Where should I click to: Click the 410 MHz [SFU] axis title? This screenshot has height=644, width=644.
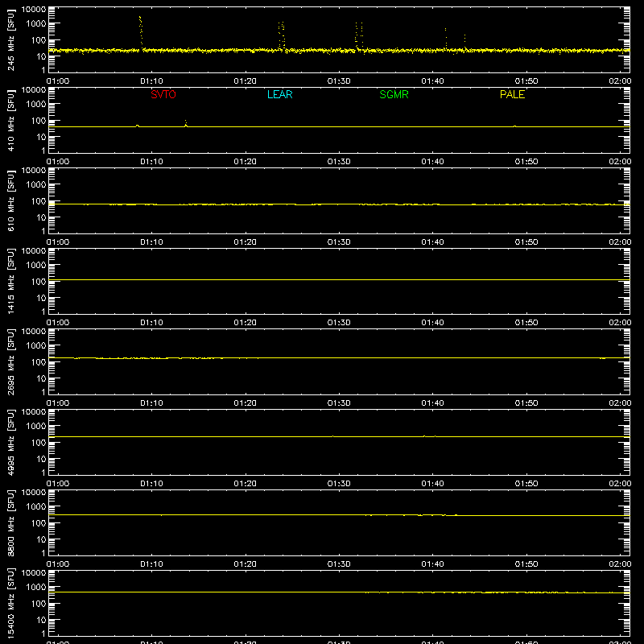(x=11, y=120)
